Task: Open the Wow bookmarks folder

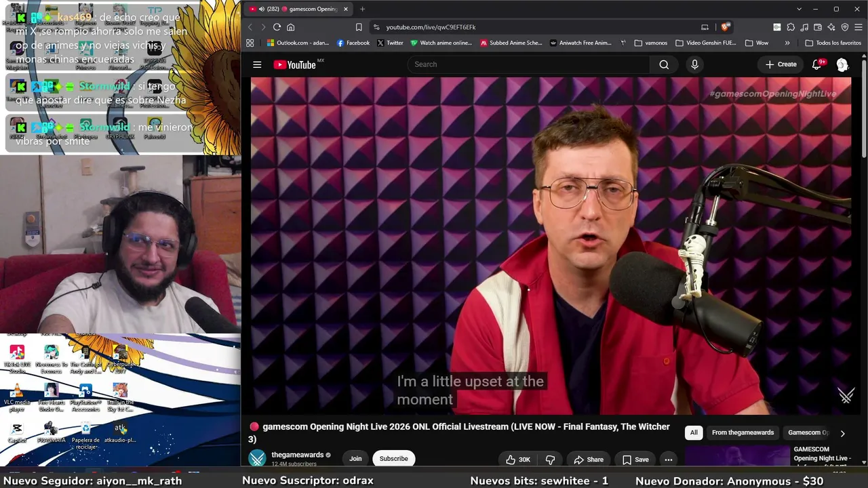Action: point(757,43)
